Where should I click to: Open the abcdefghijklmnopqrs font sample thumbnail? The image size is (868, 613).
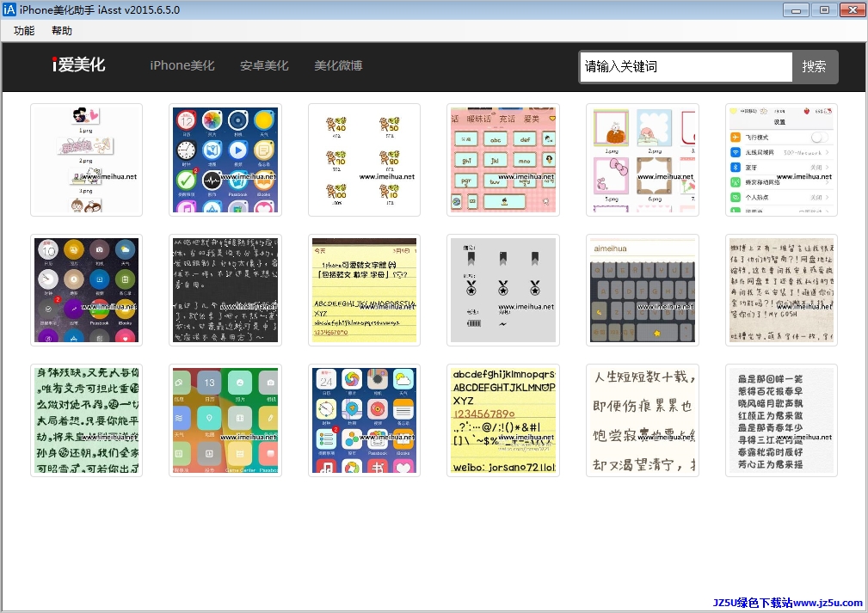(503, 420)
